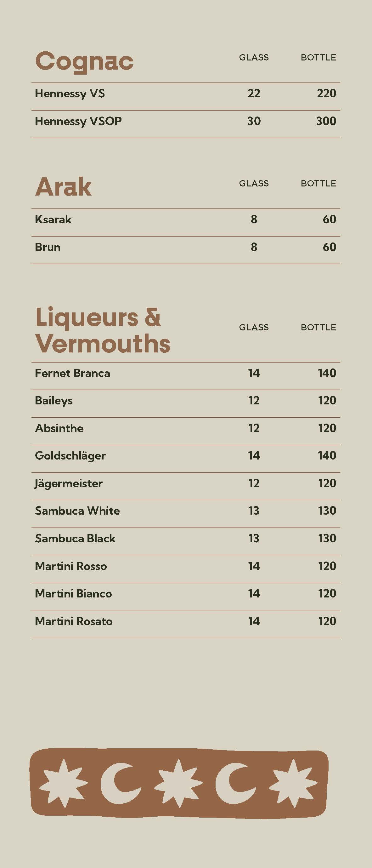The height and width of the screenshot is (868, 372).
Task: Select the Brun arak item
Action: tap(48, 247)
